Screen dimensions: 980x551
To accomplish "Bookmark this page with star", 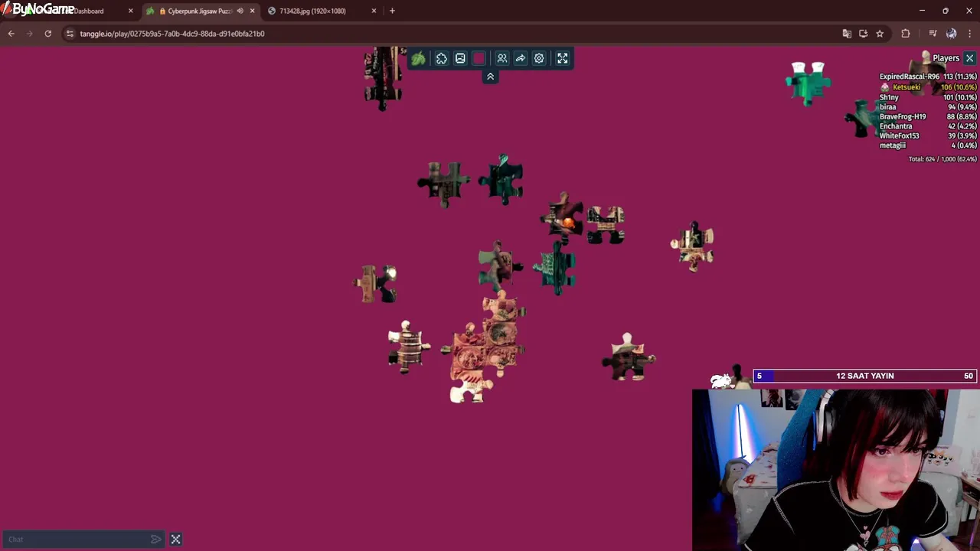I will (x=880, y=34).
